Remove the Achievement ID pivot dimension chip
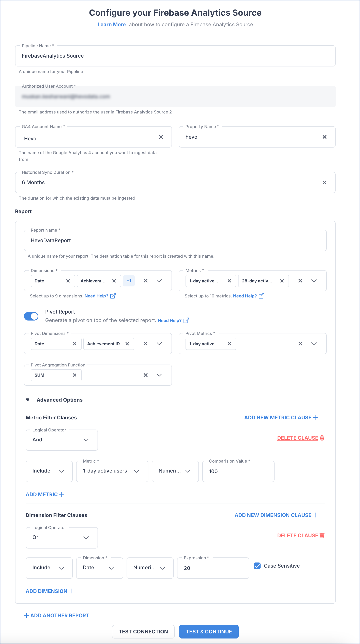Screen dimensions: 360x644 click(x=127, y=344)
